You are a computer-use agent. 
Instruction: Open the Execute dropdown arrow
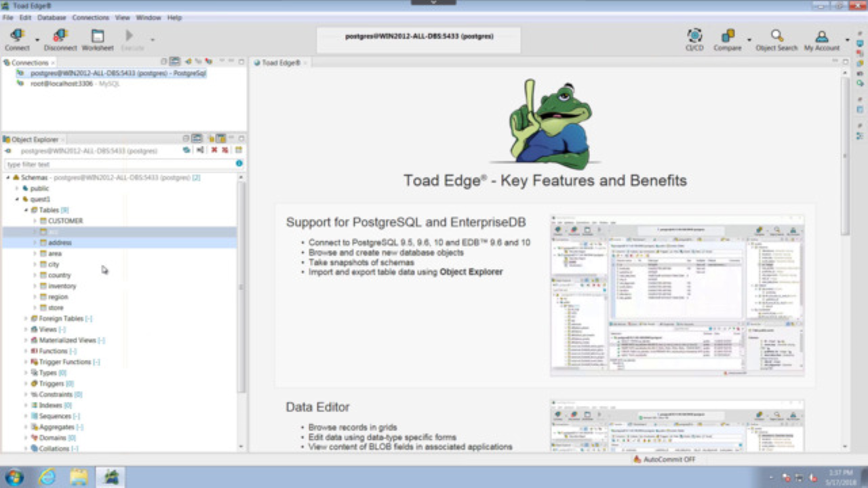coord(153,39)
